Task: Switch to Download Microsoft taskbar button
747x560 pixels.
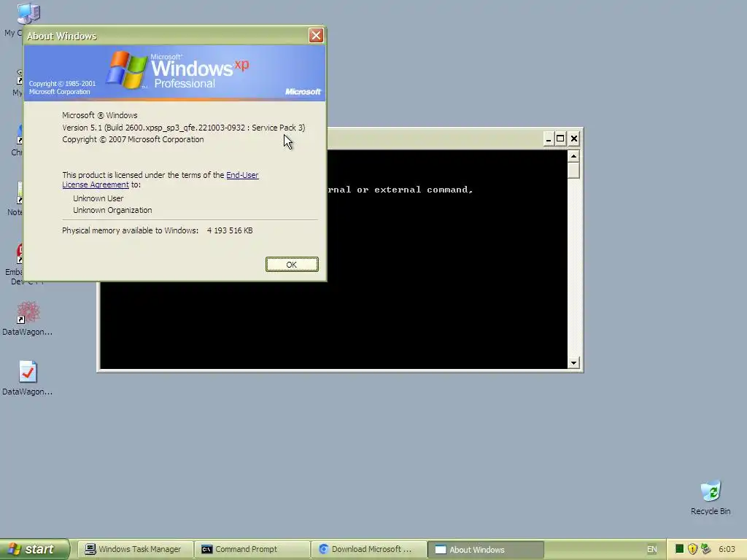Action: pos(368,549)
